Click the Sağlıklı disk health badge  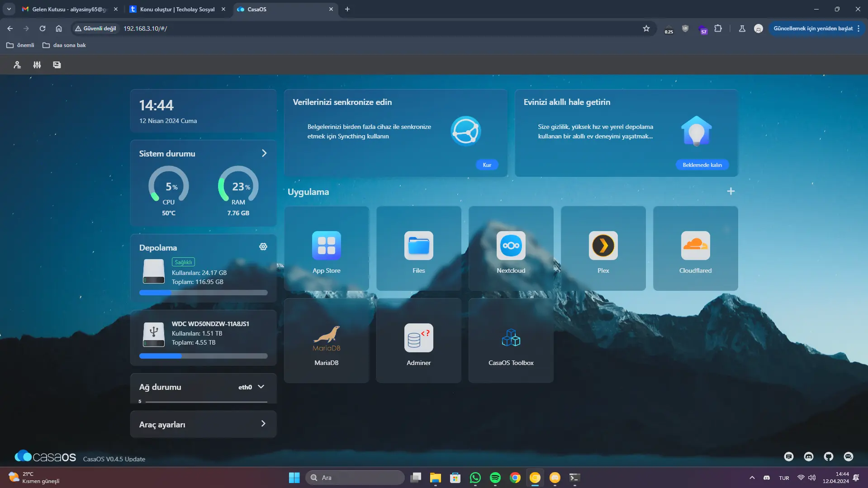pyautogui.click(x=183, y=262)
